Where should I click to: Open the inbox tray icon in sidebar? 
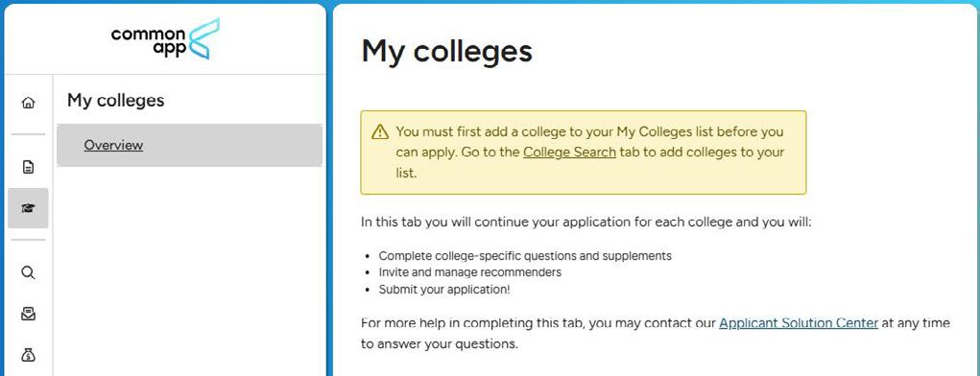28,315
